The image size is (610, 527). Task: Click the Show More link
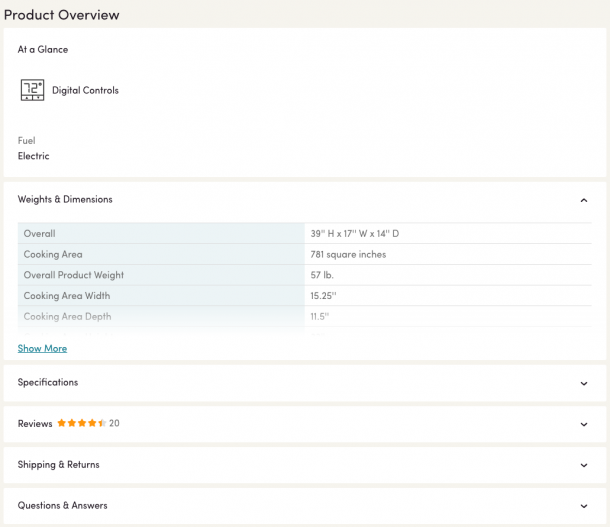point(42,348)
